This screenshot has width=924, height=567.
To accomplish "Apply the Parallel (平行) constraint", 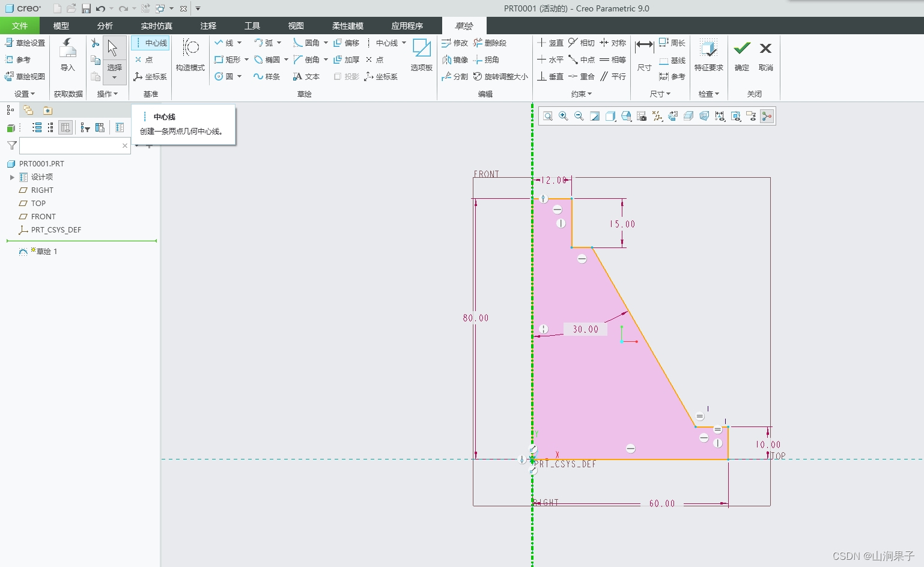I will point(613,76).
